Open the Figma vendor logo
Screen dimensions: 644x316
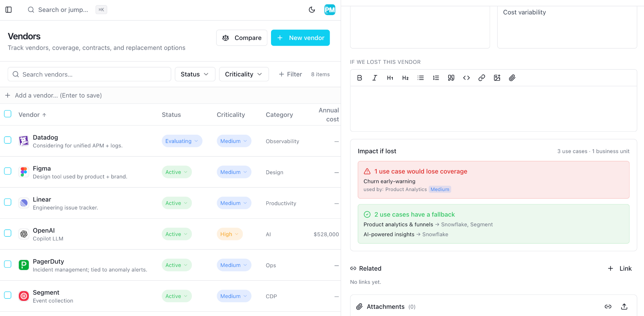point(24,172)
